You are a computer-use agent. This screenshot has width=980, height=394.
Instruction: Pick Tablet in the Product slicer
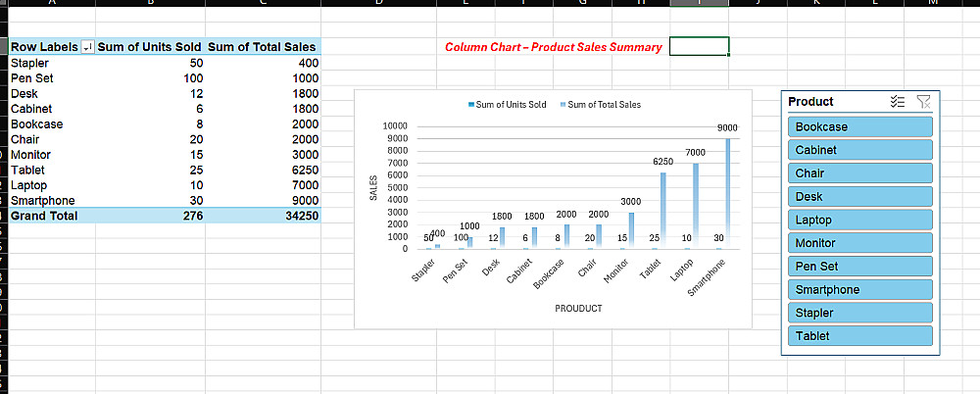[860, 336]
